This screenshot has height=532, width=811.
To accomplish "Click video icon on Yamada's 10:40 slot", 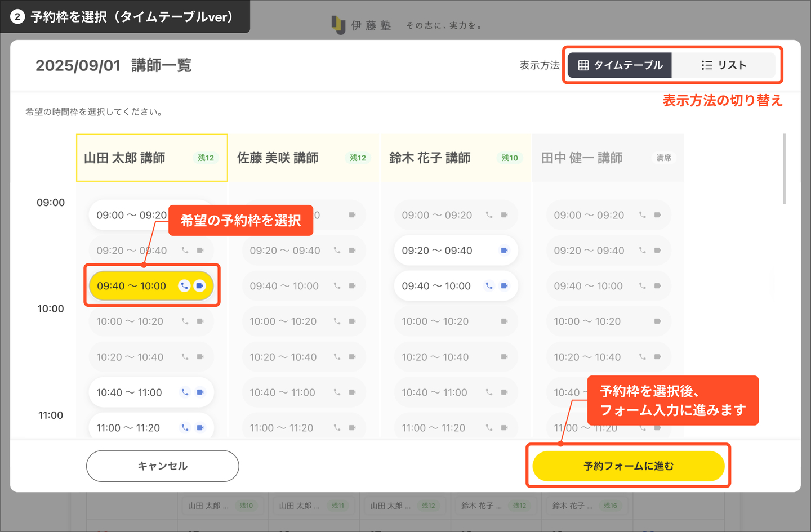I will [200, 392].
